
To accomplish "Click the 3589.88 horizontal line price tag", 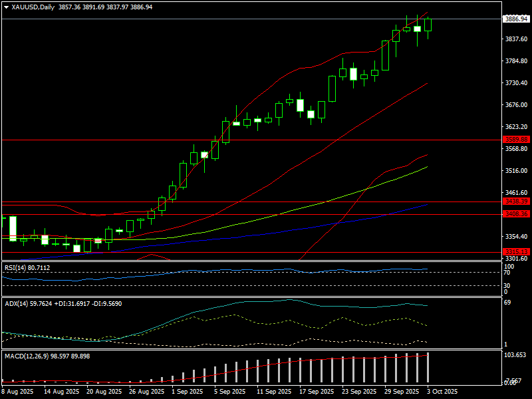I will point(516,140).
